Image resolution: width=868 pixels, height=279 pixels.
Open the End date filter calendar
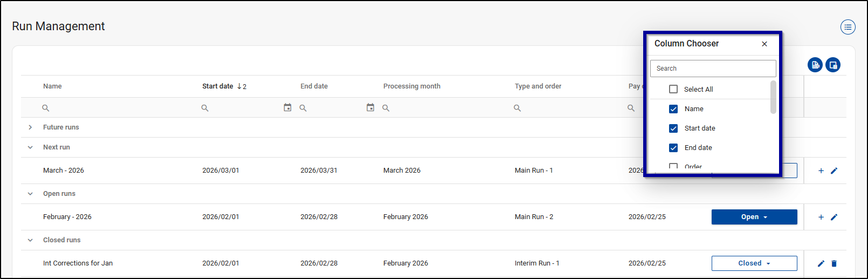pos(370,108)
